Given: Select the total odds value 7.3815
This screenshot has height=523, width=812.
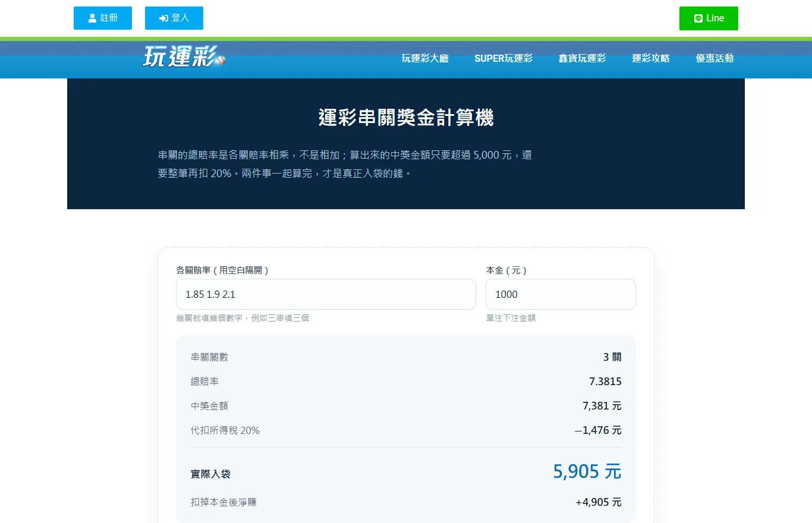Looking at the screenshot, I should coord(605,382).
